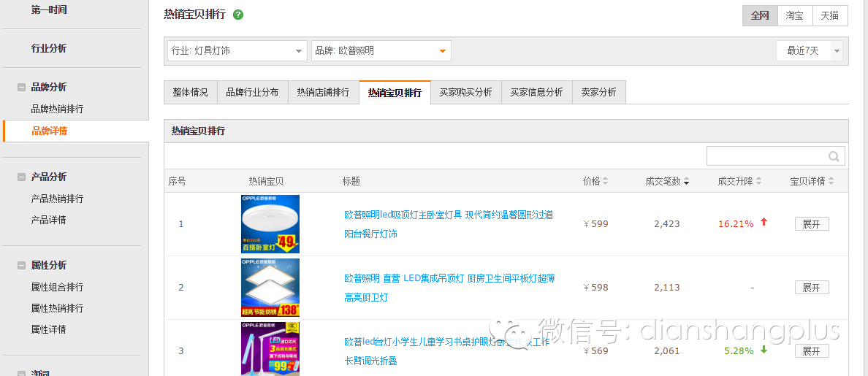Click the 2,423 transaction count
This screenshot has width=868, height=376.
click(666, 224)
